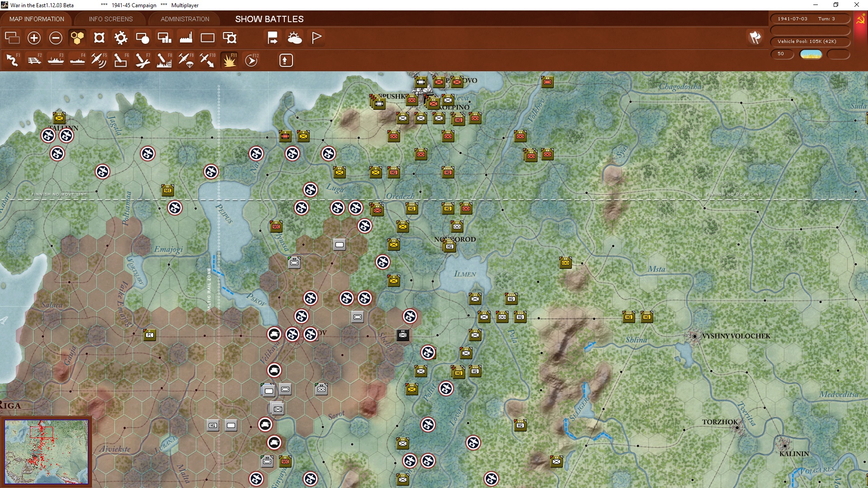Viewport: 868px width, 488px height.
Task: Toggle the hex grid display button
Action: coord(77,38)
